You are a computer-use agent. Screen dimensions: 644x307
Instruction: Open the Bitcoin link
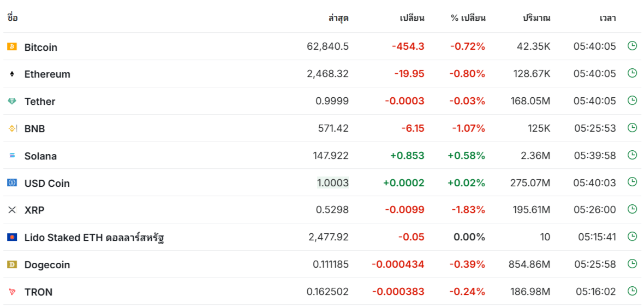pos(41,48)
